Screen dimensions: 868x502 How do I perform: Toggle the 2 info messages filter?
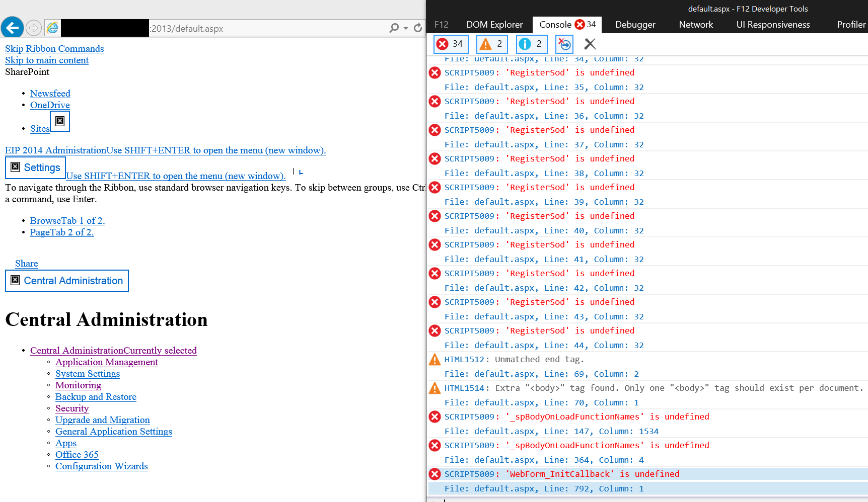point(531,44)
